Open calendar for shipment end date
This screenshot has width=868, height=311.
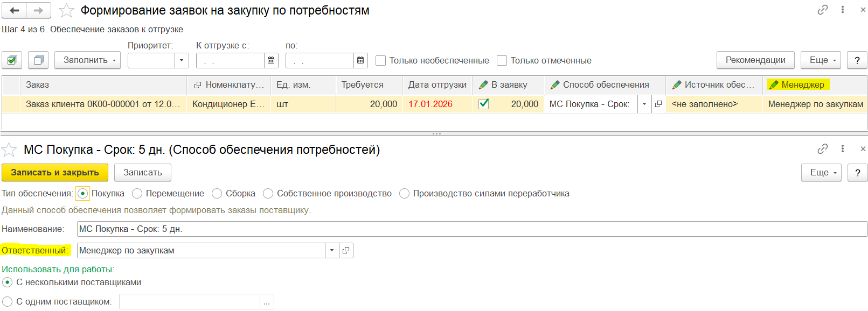(x=360, y=60)
